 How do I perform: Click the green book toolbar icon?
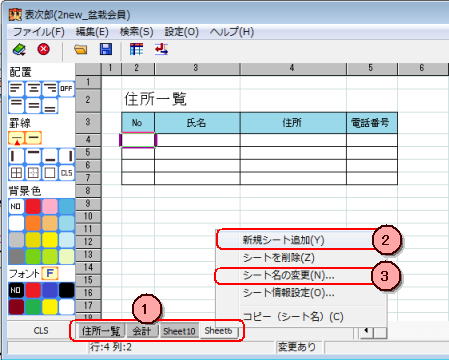pos(19,50)
